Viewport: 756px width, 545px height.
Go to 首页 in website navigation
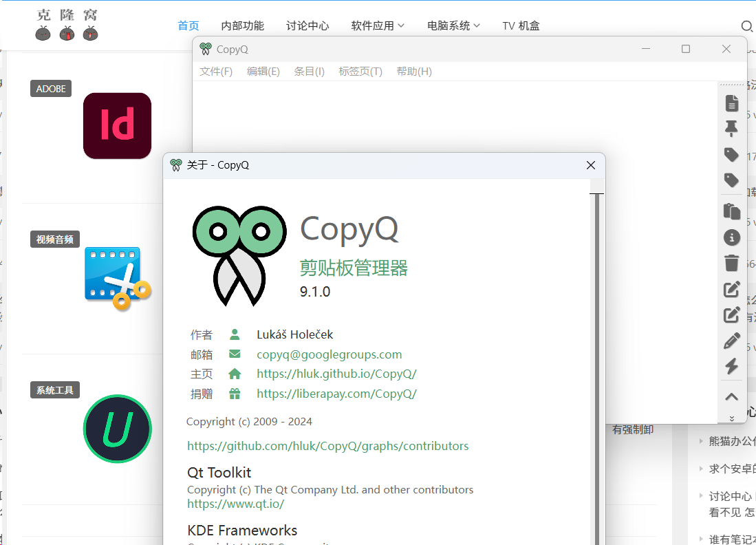(188, 25)
